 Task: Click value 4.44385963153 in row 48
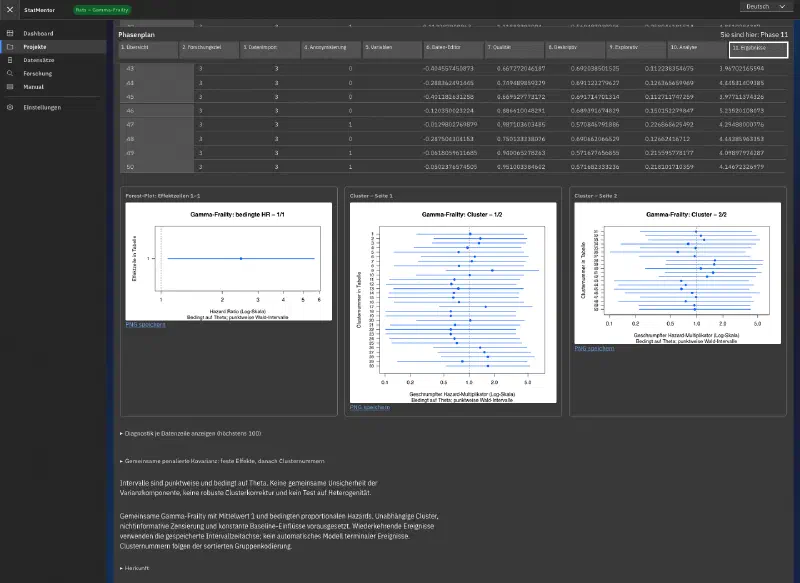[741, 139]
